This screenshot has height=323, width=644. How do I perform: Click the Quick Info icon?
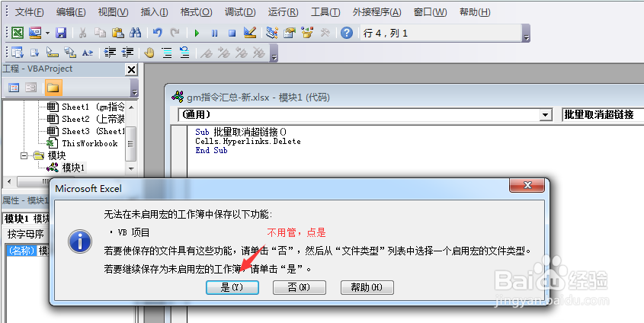click(52, 53)
